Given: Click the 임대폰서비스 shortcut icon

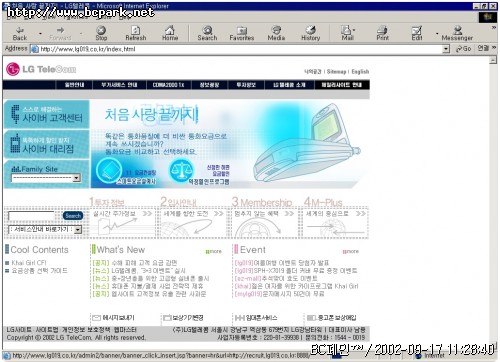Looking at the screenshot, I should pyautogui.click(x=256, y=318).
